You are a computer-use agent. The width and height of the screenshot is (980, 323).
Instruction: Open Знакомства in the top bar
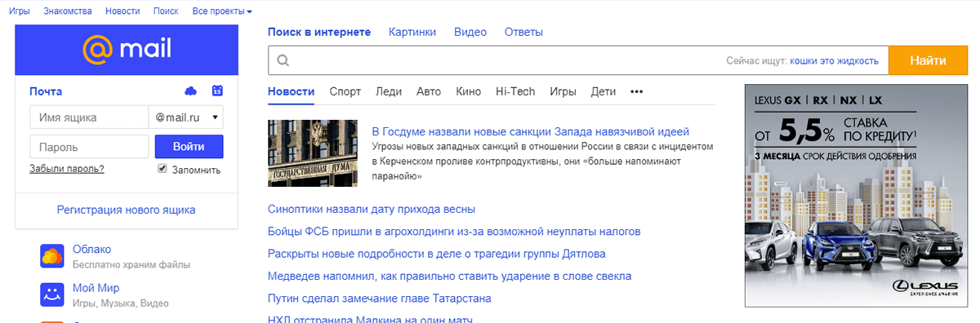pyautogui.click(x=69, y=11)
